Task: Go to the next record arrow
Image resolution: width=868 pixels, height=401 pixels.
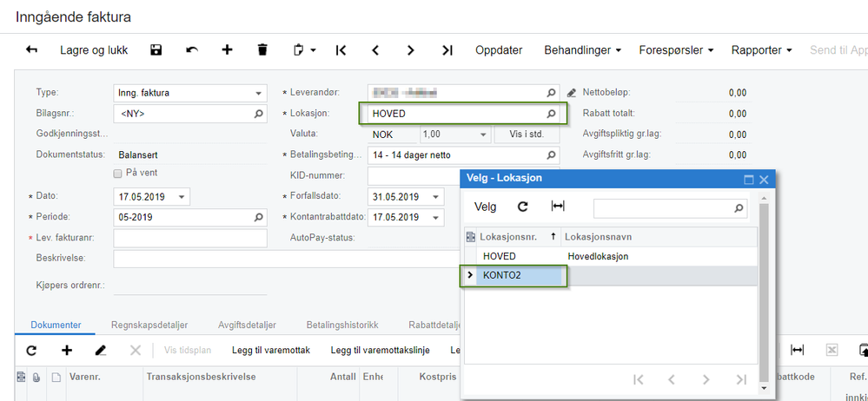Action: (x=410, y=49)
